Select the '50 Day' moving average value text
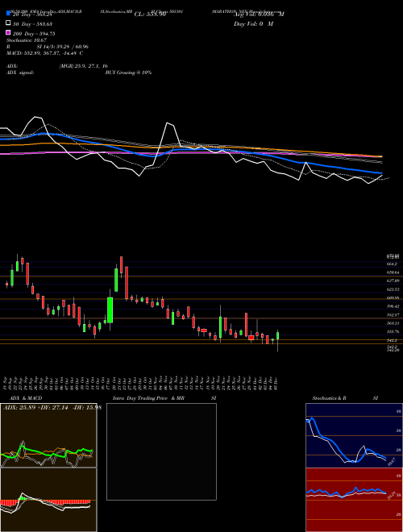Image resolution: width=403 pixels, height=532 pixels. click(33, 23)
